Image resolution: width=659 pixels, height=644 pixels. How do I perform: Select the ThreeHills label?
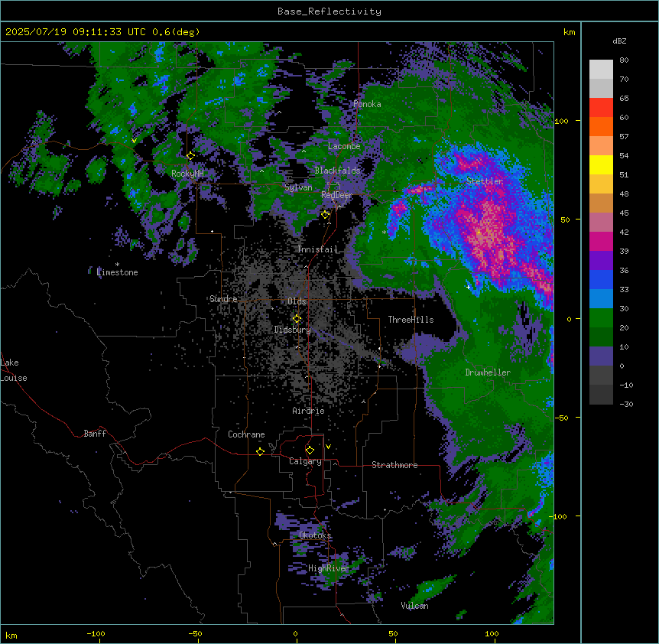click(x=411, y=320)
